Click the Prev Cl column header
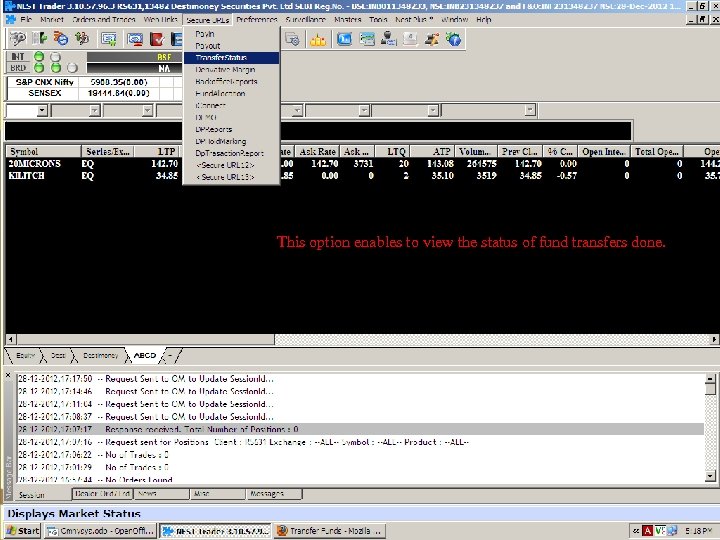Screen dimensions: 720x540 pos(520,152)
